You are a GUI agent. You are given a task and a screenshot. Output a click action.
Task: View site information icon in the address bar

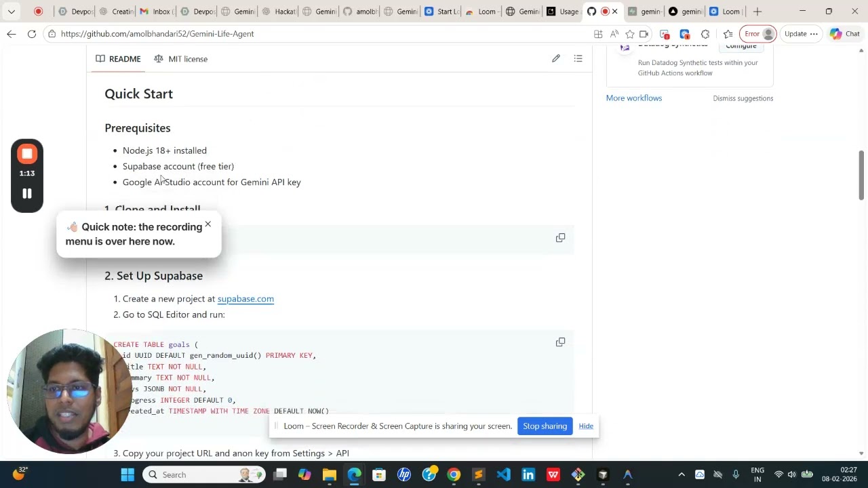coord(52,34)
